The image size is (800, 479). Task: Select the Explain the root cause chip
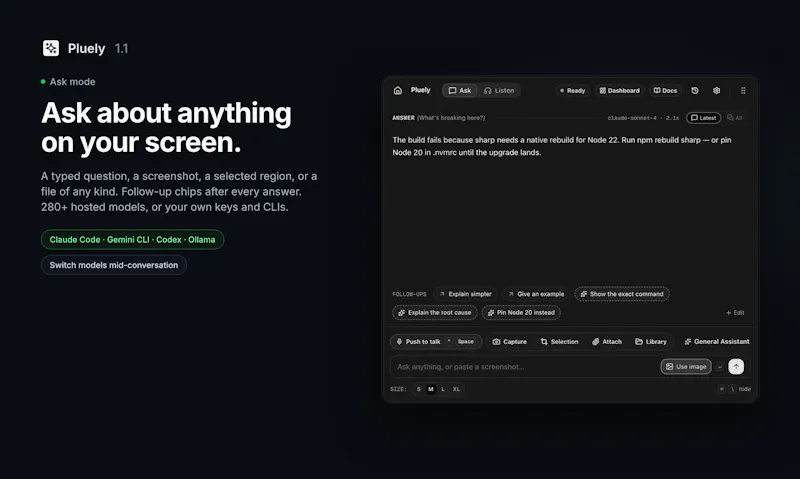(435, 312)
